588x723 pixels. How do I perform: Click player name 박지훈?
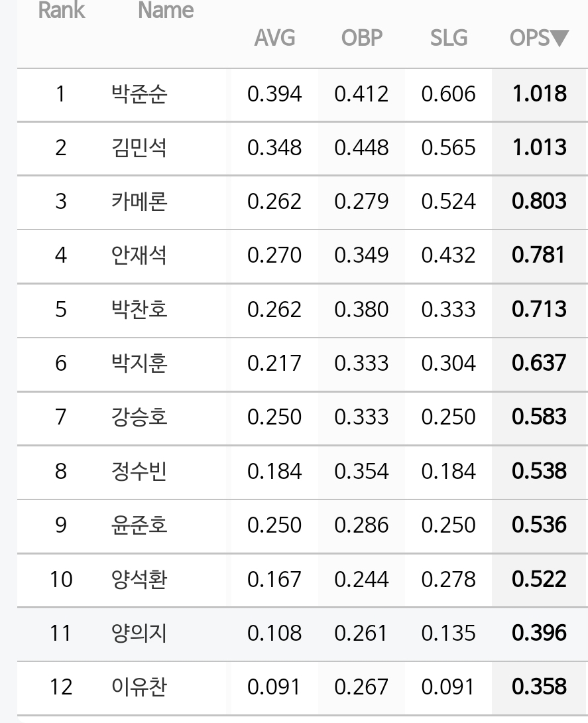[139, 363]
